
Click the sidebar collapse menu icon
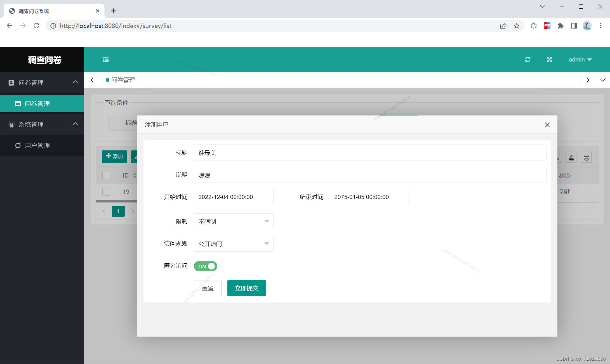pyautogui.click(x=105, y=60)
